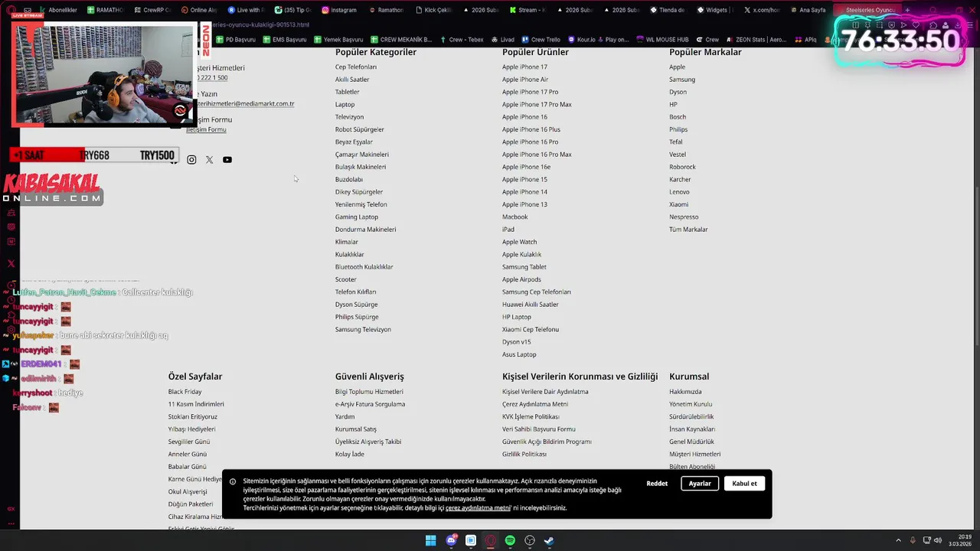Viewport: 980px width, 551px height.
Task: Open Discord from the taskbar
Action: pos(451,540)
